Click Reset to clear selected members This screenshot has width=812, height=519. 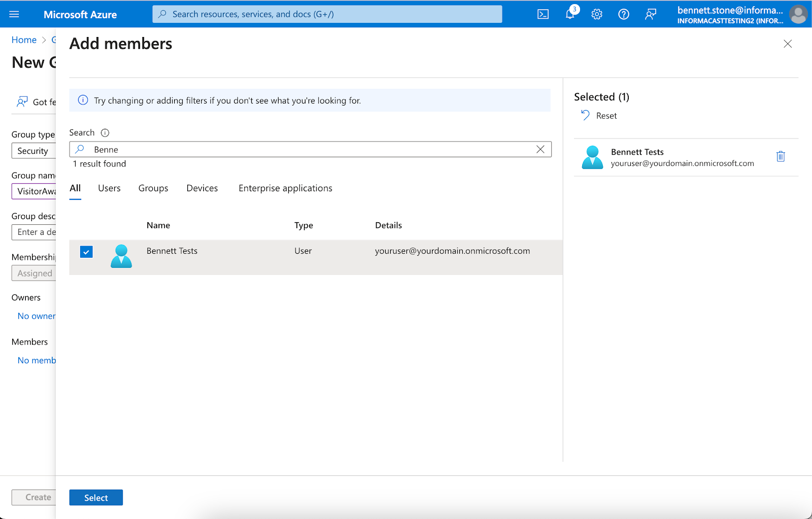[606, 115]
